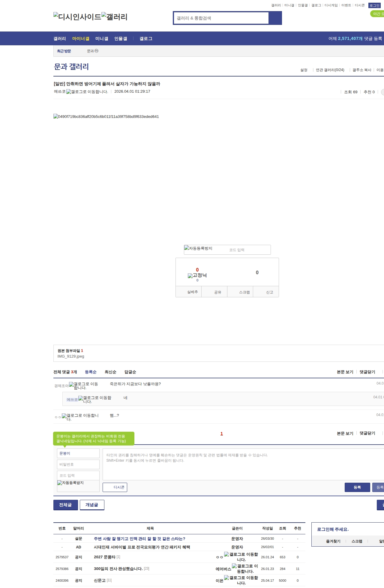Focus the 갤러리 & 통합검색 search field
384x588 pixels.
(221, 18)
